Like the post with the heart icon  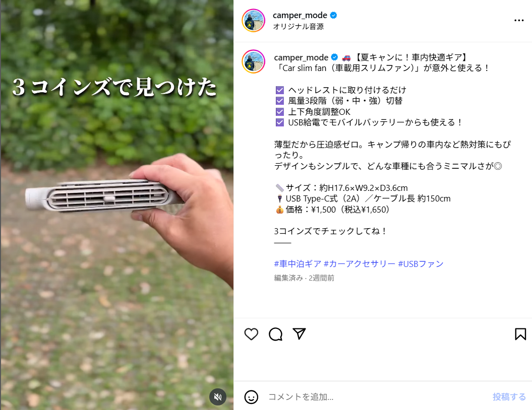[251, 334]
